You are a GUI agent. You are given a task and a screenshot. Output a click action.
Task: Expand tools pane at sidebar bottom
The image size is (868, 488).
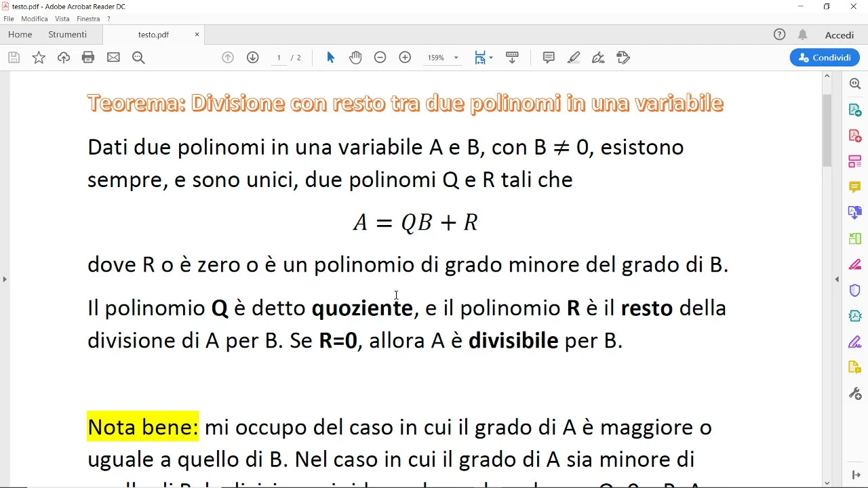coord(856,475)
